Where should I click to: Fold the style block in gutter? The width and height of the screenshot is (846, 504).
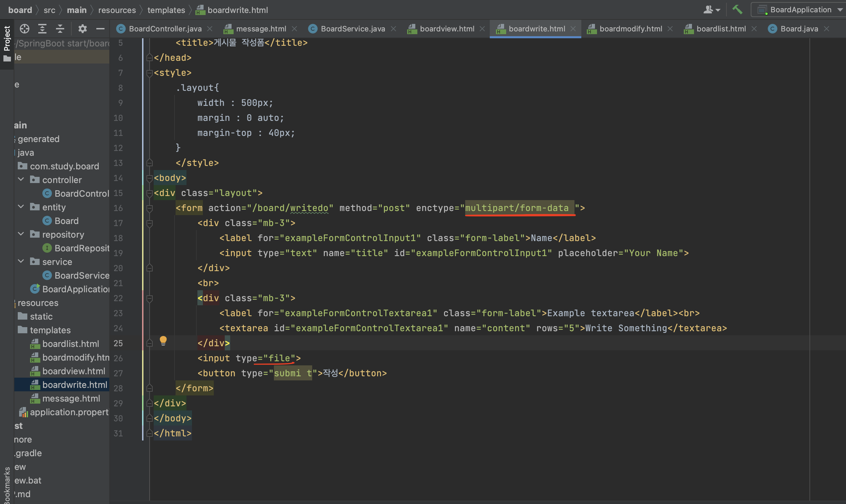149,73
